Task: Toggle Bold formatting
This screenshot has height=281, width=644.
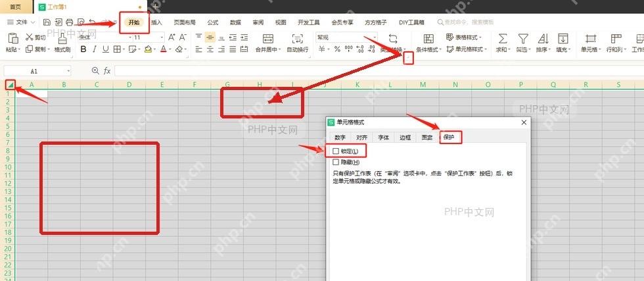Action: tap(83, 49)
